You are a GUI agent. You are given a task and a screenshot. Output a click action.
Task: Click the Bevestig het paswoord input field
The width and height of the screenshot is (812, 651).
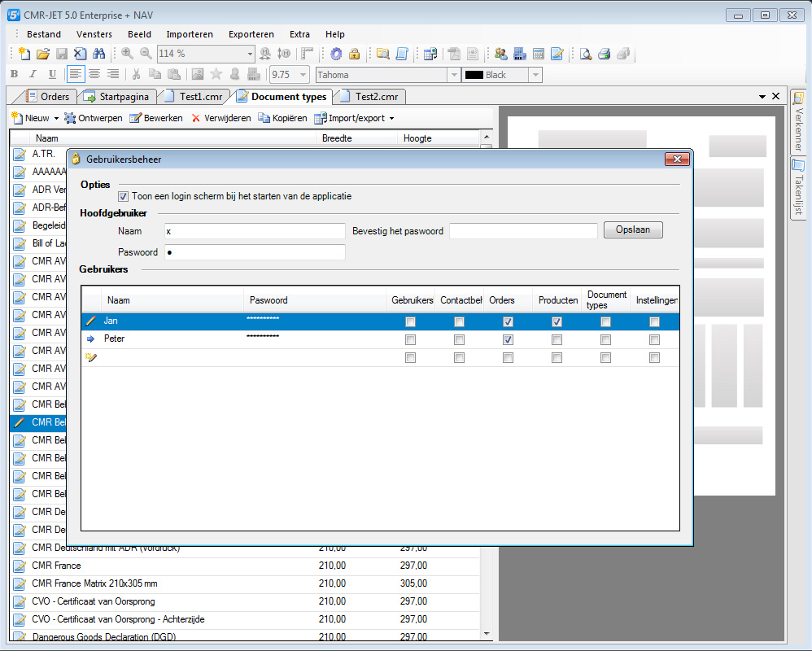(523, 231)
